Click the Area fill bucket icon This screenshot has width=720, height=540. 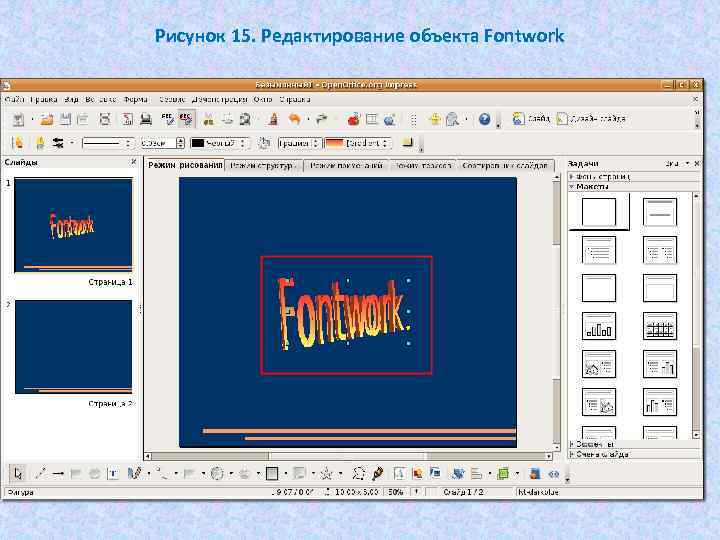pos(264,143)
